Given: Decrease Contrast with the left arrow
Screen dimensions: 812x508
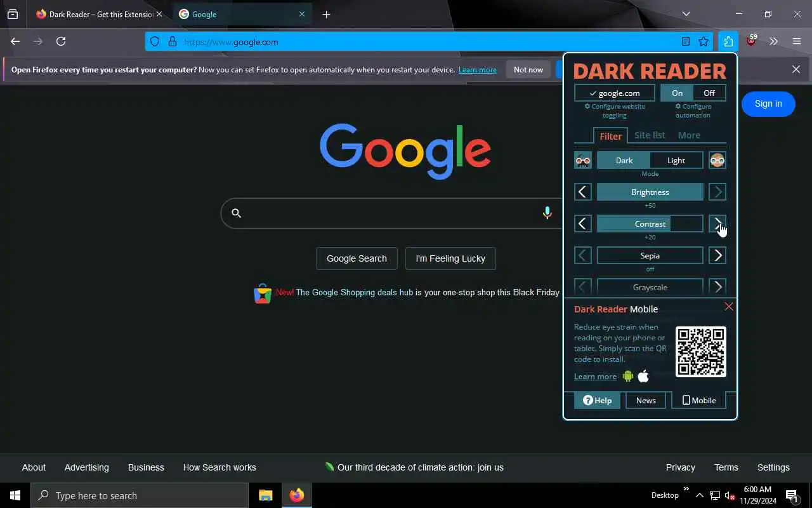Looking at the screenshot, I should [582, 224].
